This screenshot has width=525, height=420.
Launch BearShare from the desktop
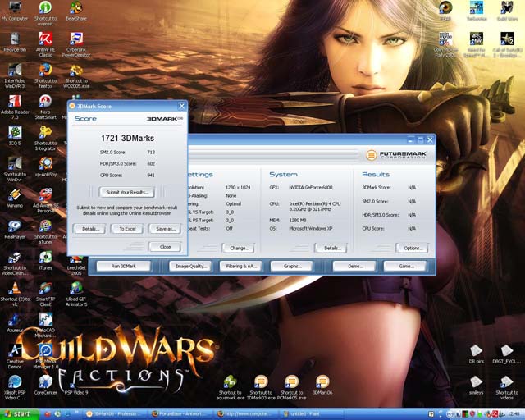pyautogui.click(x=76, y=11)
